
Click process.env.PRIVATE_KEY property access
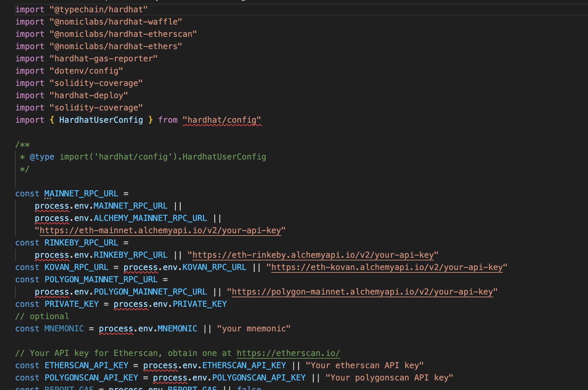click(x=170, y=304)
